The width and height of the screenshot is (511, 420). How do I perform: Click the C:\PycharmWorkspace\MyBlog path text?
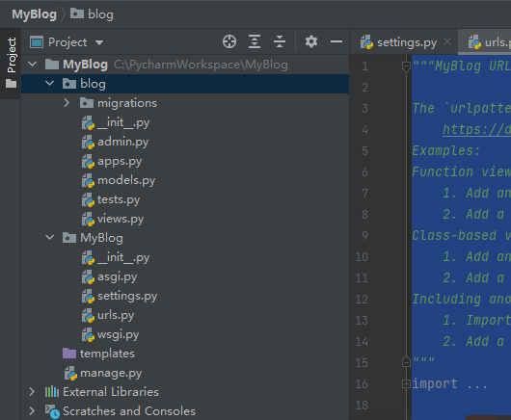[x=201, y=65]
